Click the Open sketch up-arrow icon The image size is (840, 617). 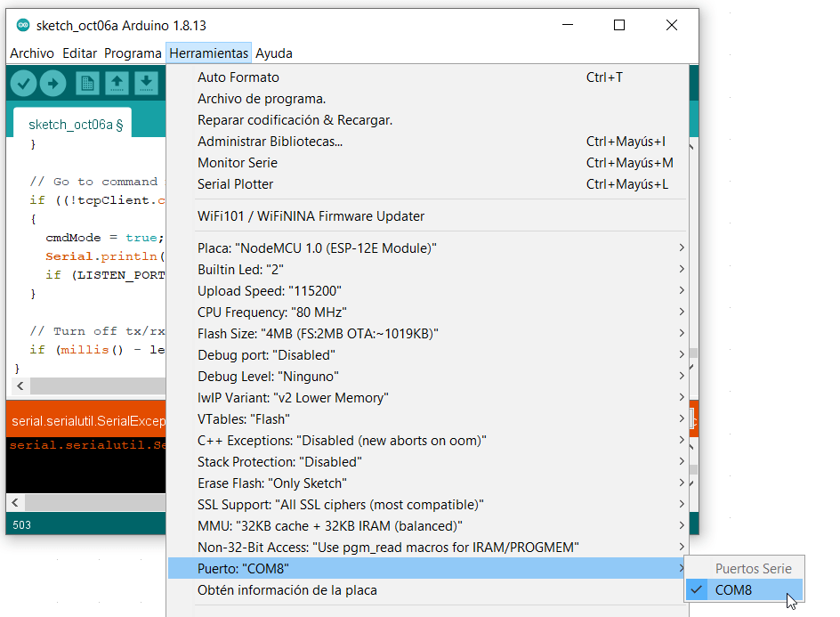[x=117, y=84]
